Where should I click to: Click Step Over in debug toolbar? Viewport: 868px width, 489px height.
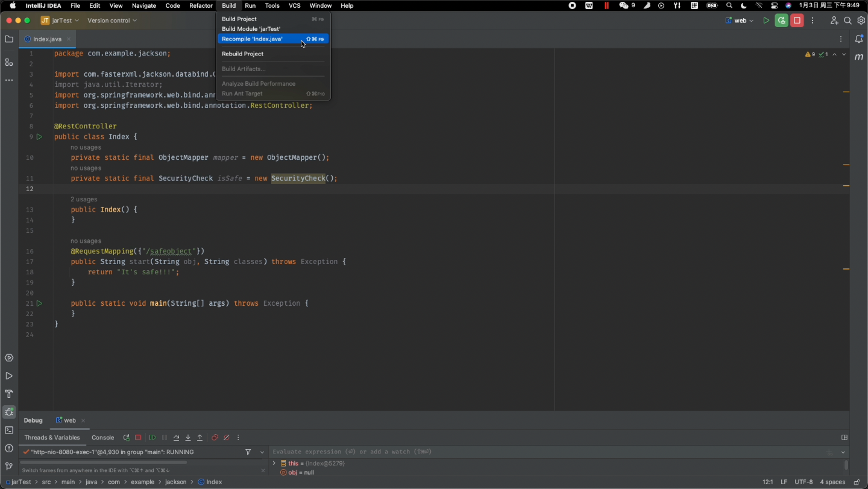(x=176, y=438)
